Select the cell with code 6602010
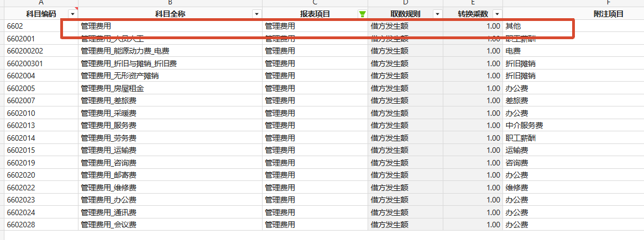The height and width of the screenshot is (240, 644). coord(41,113)
